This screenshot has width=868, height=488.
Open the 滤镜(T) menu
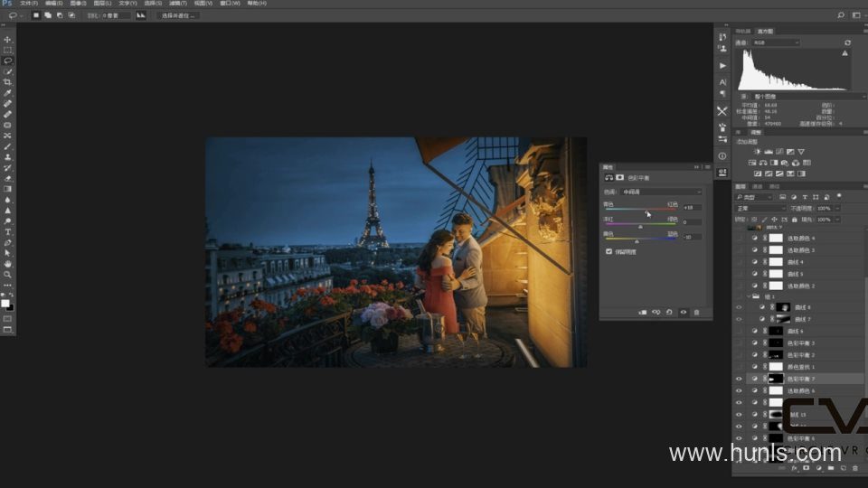click(x=178, y=4)
